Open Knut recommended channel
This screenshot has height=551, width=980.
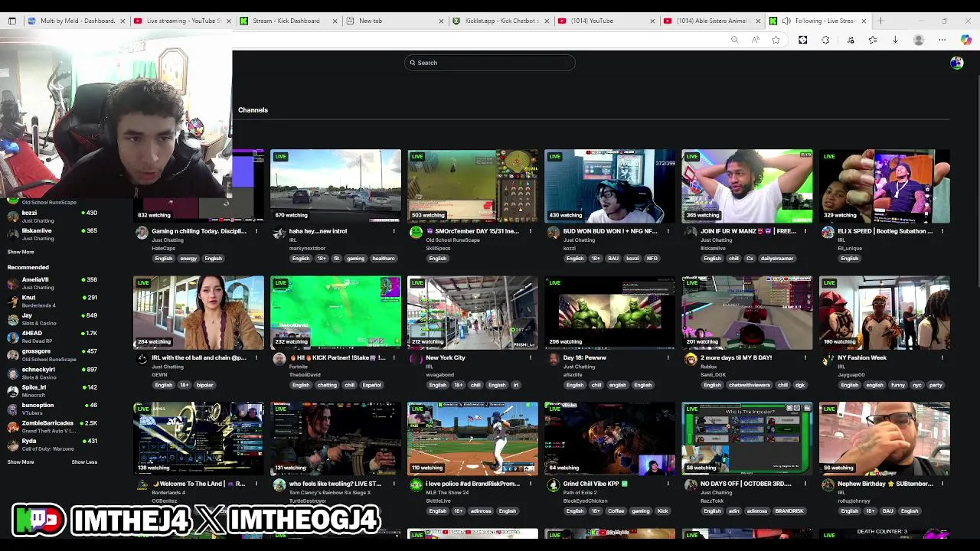pos(52,301)
